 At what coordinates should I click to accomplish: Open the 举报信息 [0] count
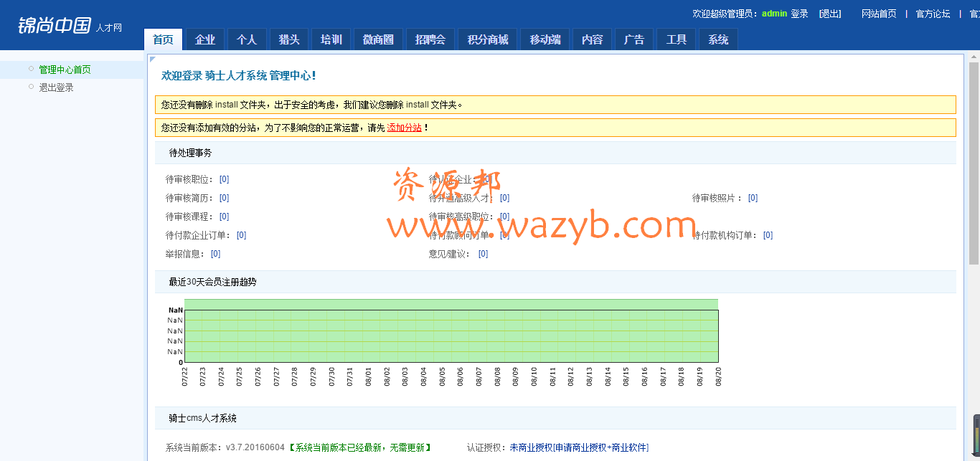pos(216,254)
